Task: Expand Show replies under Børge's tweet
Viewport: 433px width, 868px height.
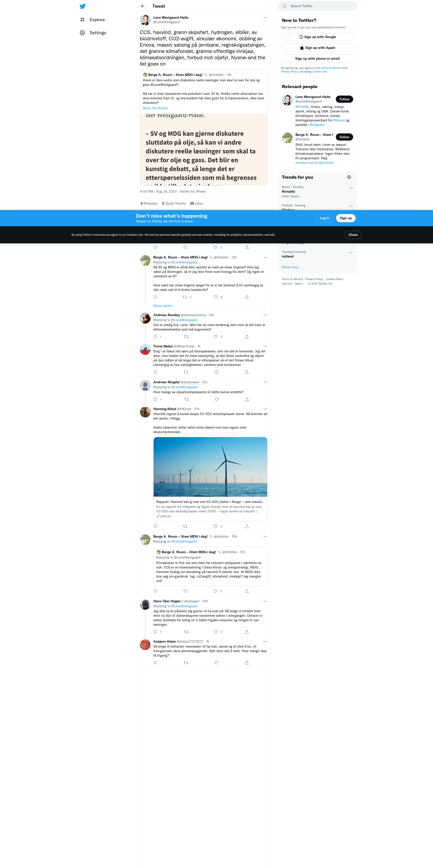Action: (x=163, y=306)
